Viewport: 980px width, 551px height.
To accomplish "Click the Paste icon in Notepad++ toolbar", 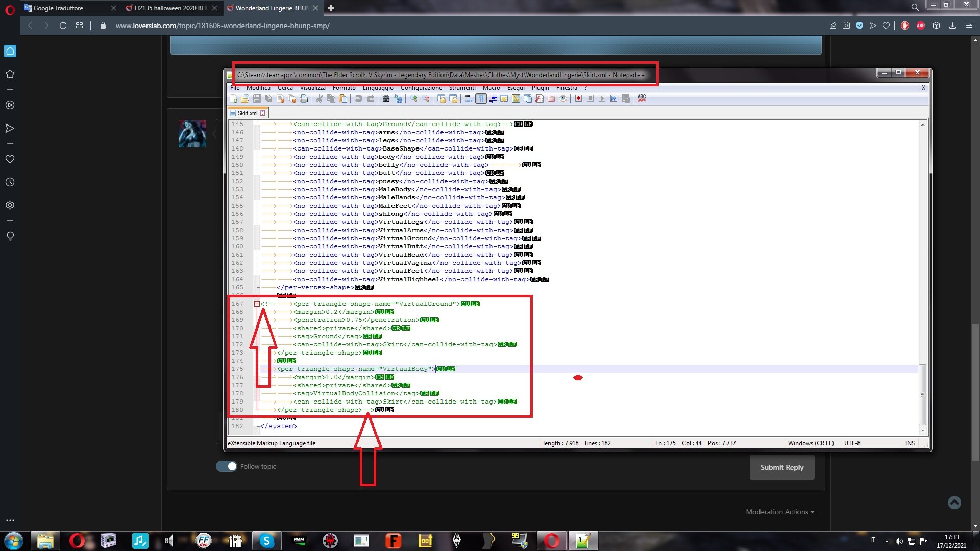I will [x=343, y=98].
